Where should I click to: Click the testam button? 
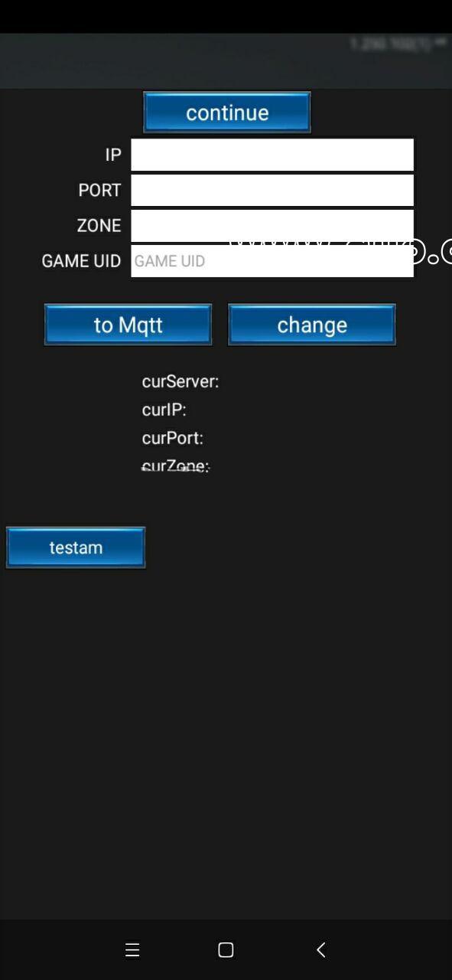[76, 547]
